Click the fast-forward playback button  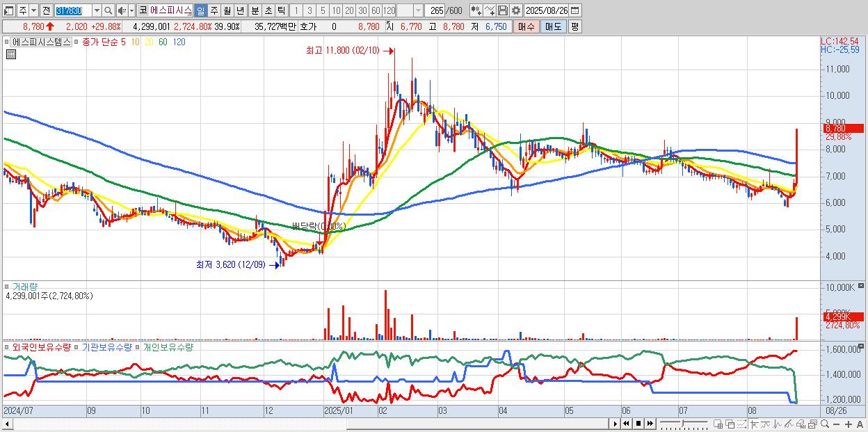pyautogui.click(x=650, y=424)
